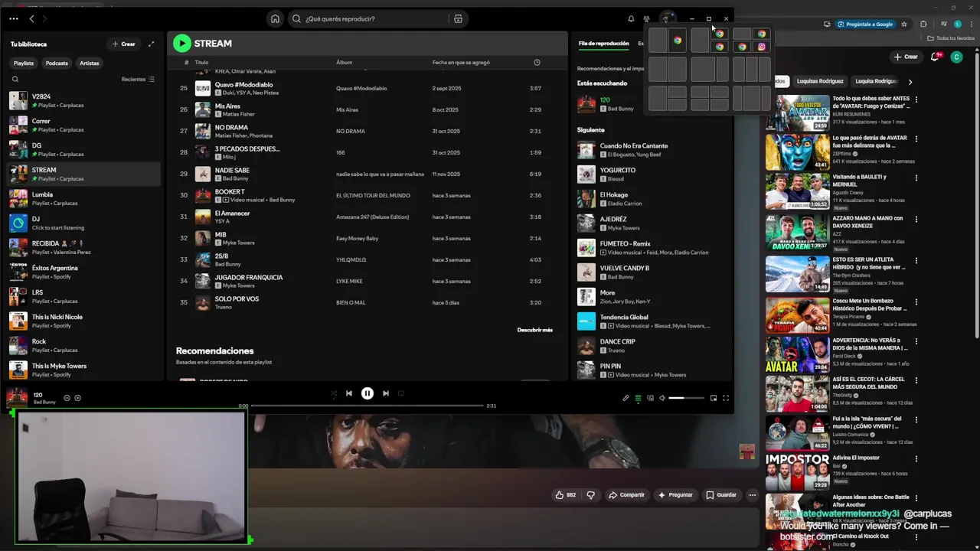The image size is (980, 551).
Task: Click Compartir under YouTube video
Action: (x=626, y=495)
